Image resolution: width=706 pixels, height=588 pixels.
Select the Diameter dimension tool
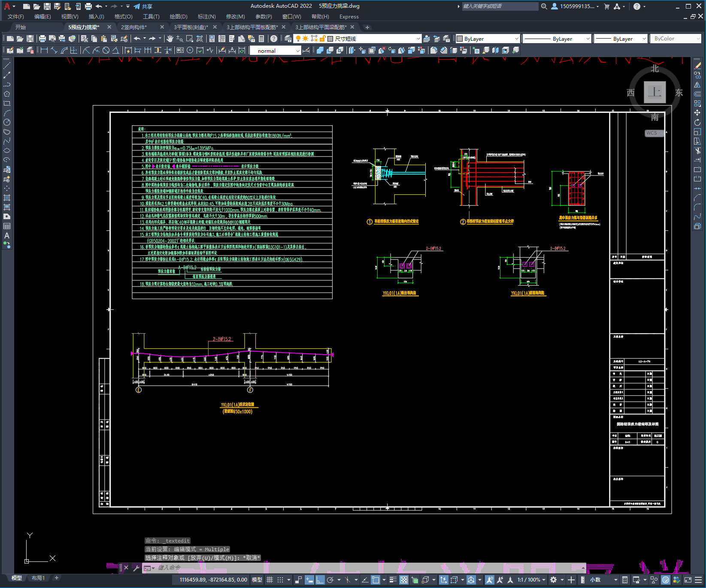coord(106,50)
